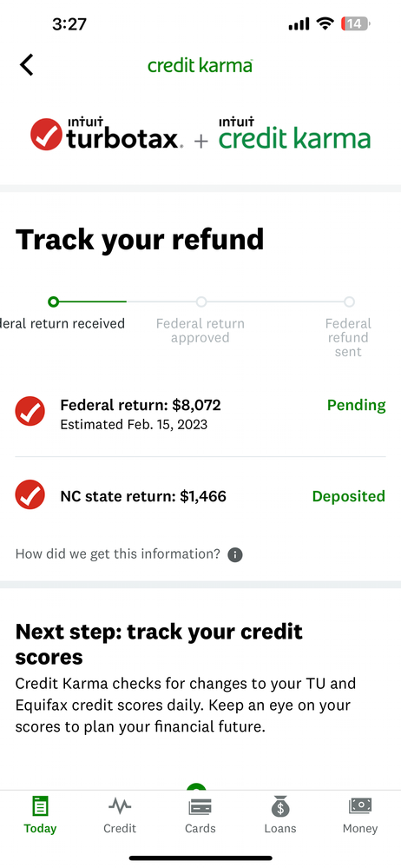
Task: Open the NC state return $1,466 row
Action: tap(200, 496)
